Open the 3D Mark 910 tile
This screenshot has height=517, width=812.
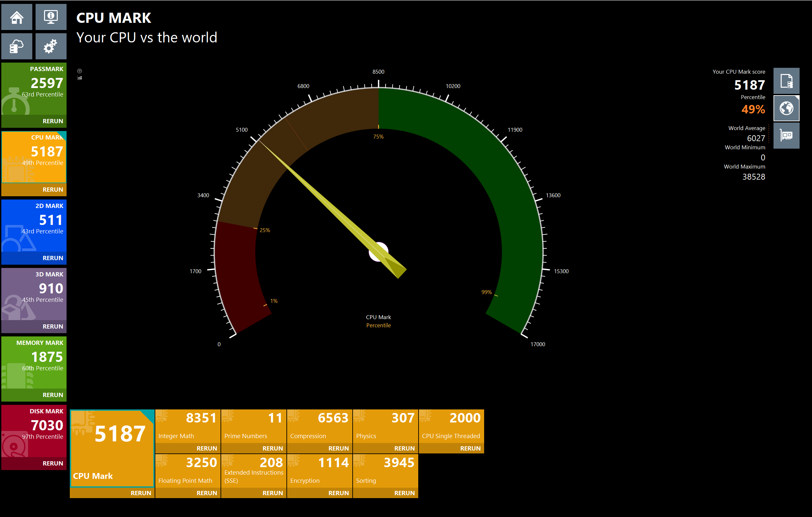tap(34, 294)
